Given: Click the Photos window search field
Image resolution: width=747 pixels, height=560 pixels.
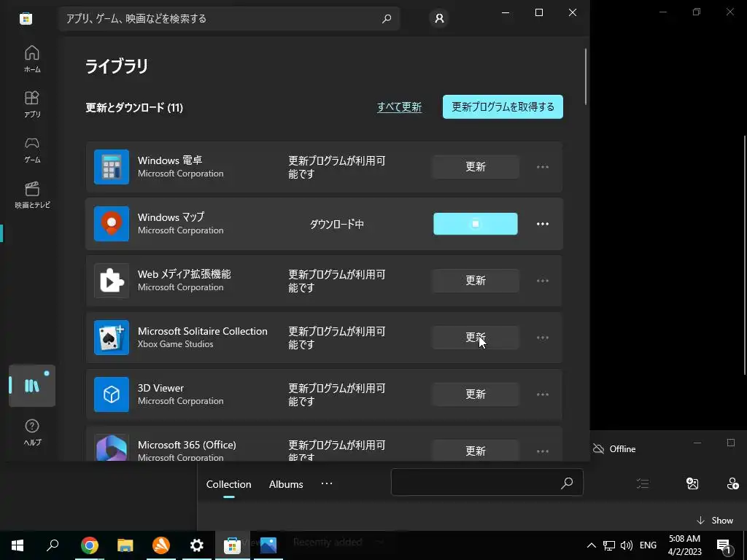Looking at the screenshot, I should [x=487, y=482].
